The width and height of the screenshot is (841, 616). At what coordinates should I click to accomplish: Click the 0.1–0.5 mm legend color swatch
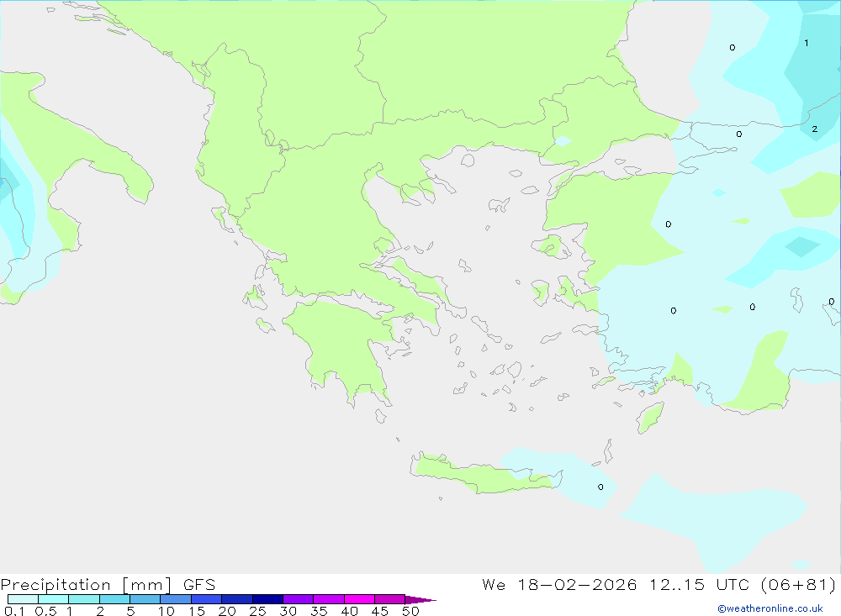point(23,599)
